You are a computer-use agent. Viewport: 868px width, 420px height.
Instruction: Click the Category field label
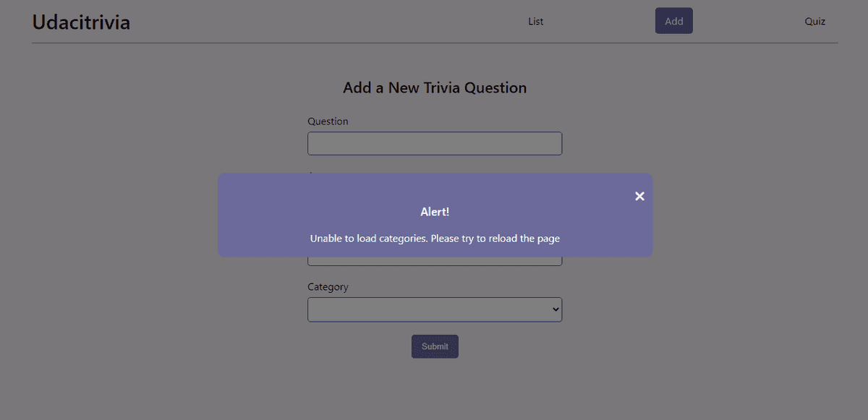328,287
